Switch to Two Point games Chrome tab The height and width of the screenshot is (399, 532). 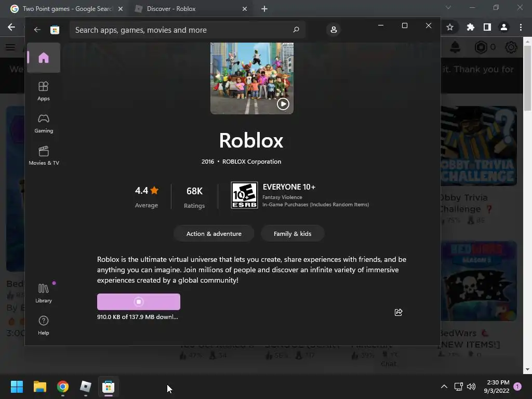(68, 9)
